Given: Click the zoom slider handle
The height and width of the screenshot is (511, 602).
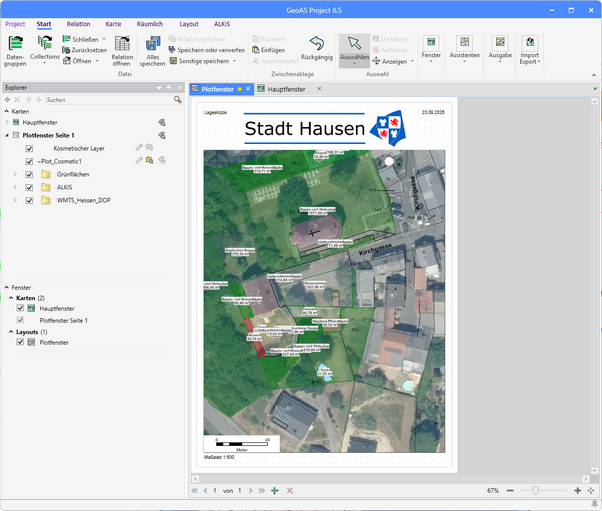Looking at the screenshot, I should [x=535, y=490].
